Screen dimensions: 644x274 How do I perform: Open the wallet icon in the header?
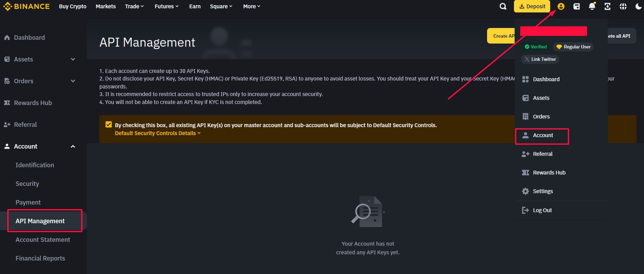coord(576,6)
